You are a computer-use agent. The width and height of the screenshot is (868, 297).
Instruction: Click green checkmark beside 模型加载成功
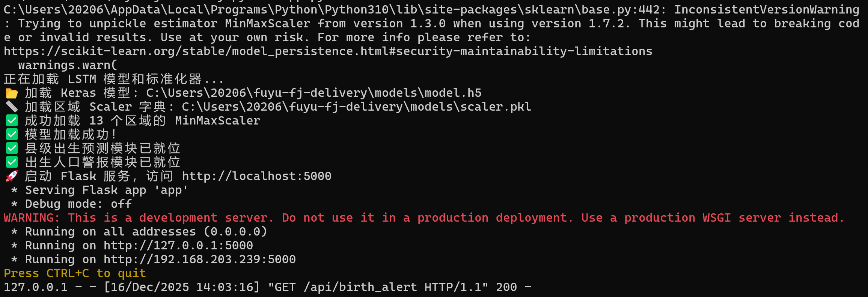(12, 135)
